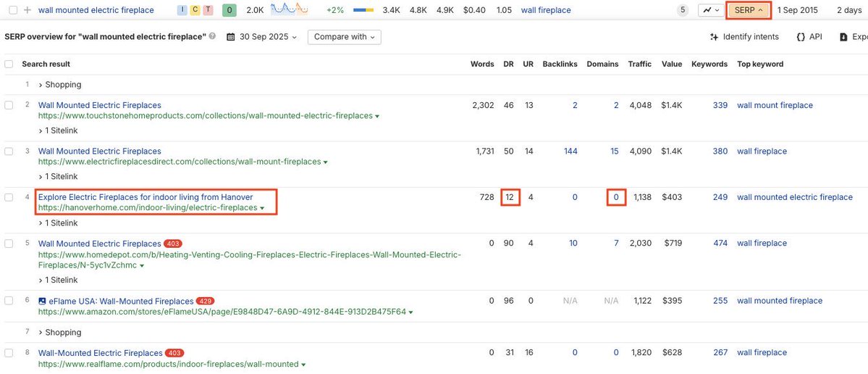Viewport: 868px width, 374px height.
Task: Click the green 0 difficulty badge
Action: click(229, 10)
